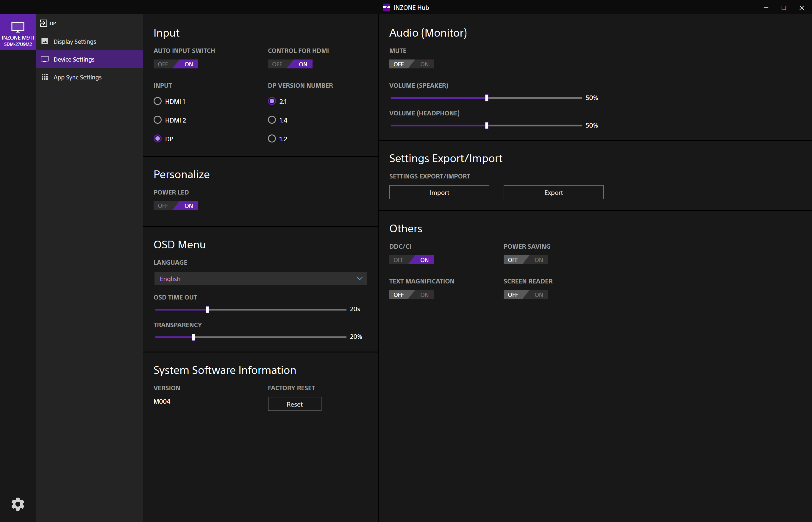Minimize the INZONE Hub window

tap(766, 7)
